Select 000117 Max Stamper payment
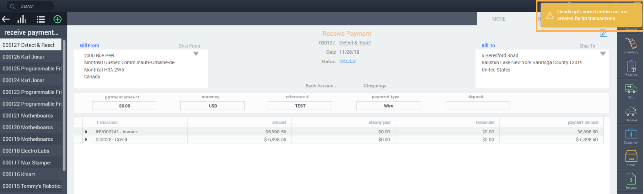Screen dimensions: 644x194 31,163
